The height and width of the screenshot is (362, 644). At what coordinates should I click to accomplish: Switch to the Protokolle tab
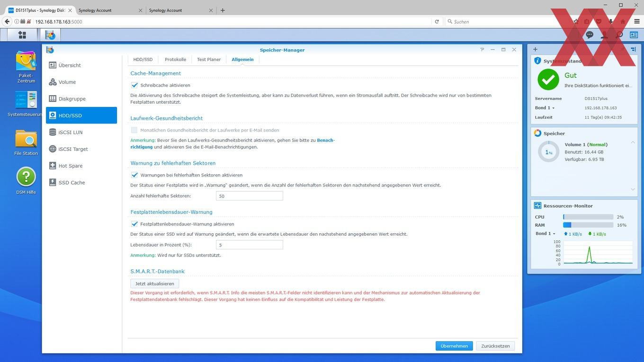point(175,60)
